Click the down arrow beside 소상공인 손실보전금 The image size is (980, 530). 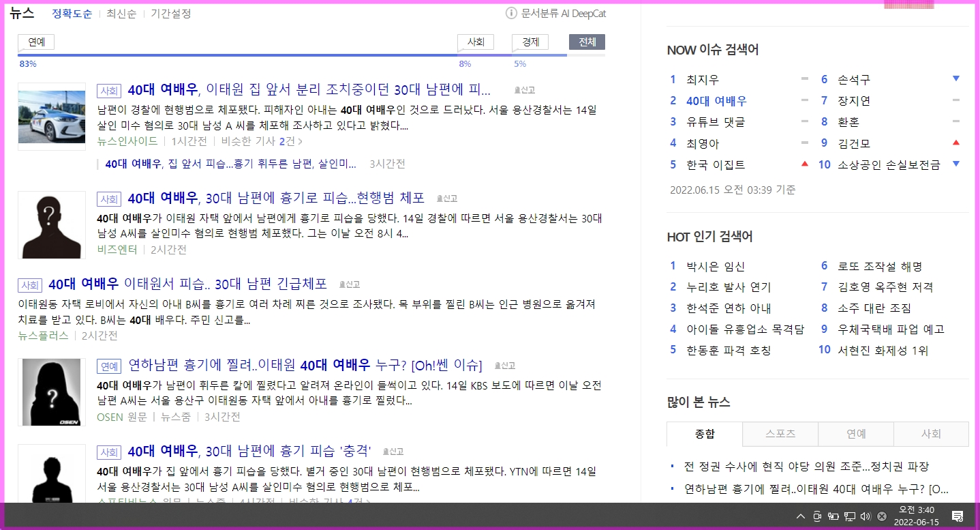point(955,164)
